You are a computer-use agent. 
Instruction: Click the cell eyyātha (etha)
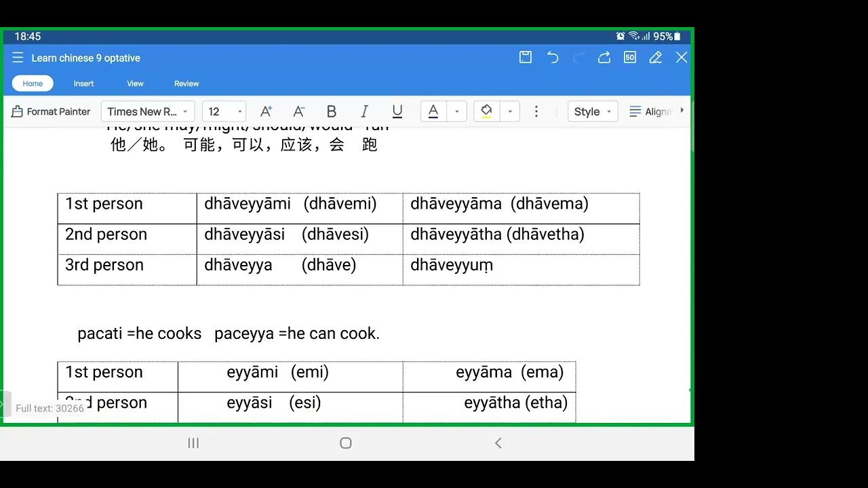[490, 407]
